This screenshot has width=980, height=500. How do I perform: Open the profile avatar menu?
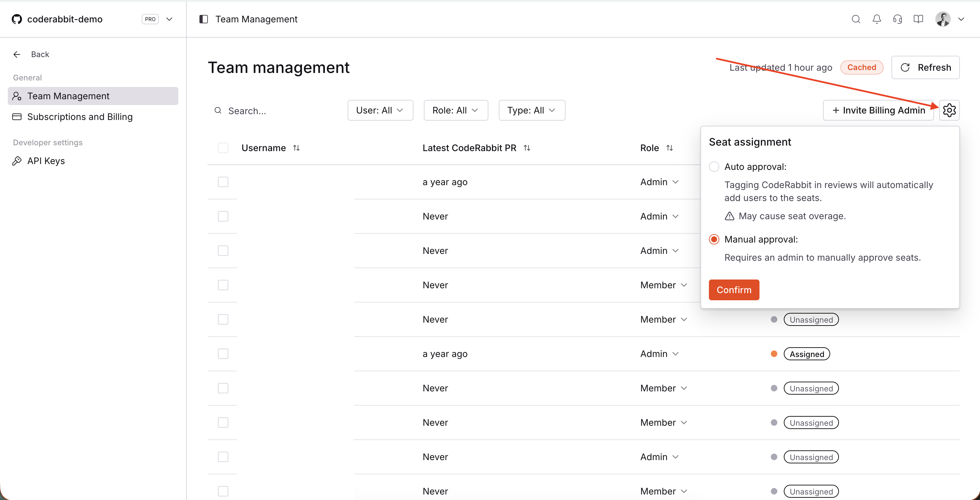(x=943, y=19)
